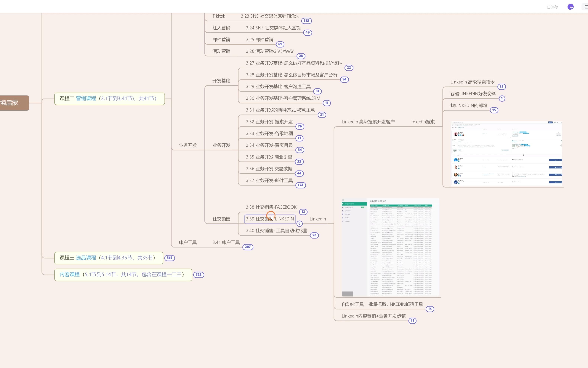Click the 已保存 saved status text
Screen dimensions: 588x368
tap(552, 7)
